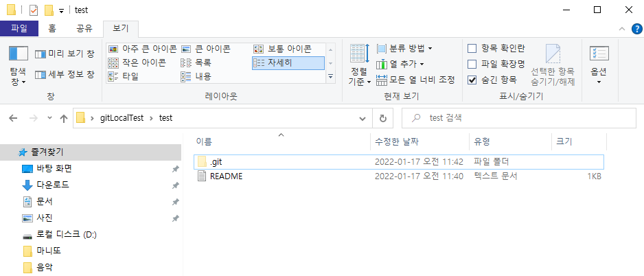Open the group by (분류 방법) dropdown

(404, 49)
